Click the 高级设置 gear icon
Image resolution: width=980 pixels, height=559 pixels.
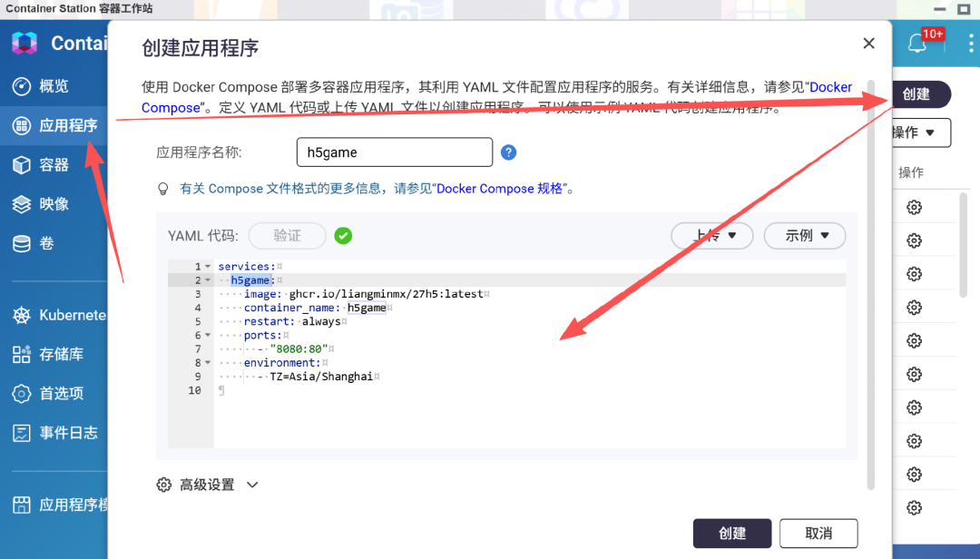(x=163, y=485)
